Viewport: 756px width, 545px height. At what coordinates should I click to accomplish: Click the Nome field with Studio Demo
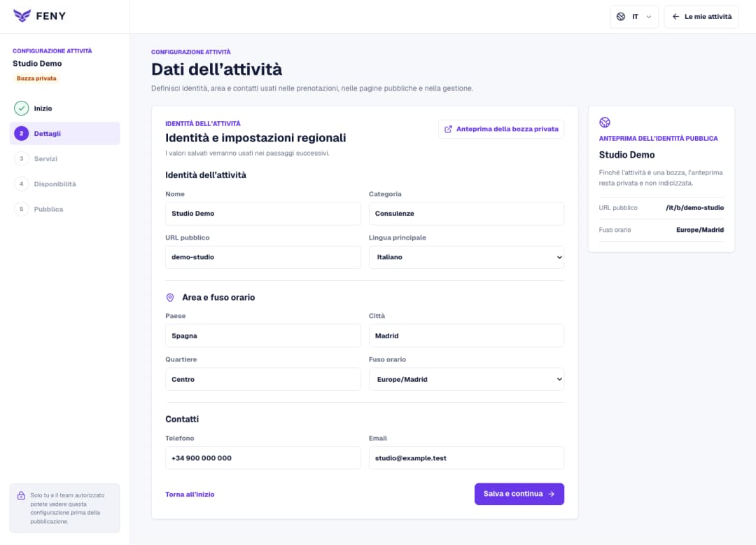tap(262, 214)
